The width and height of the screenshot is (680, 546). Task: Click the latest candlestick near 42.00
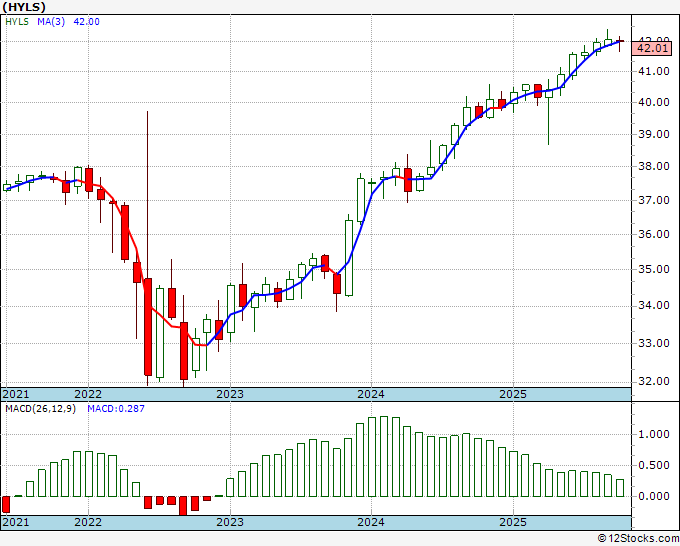tap(620, 42)
